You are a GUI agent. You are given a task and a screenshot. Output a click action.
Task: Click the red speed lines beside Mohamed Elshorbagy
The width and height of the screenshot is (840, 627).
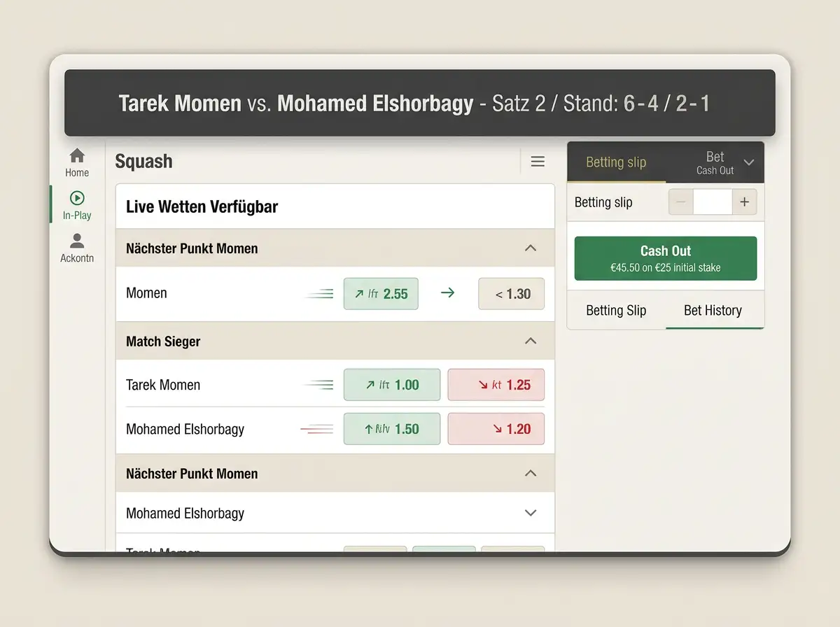(x=316, y=429)
